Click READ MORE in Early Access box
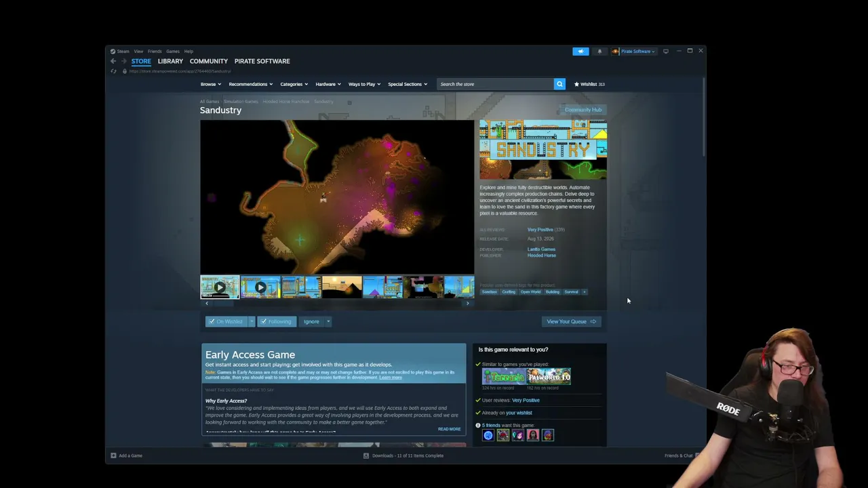868x488 pixels. [449, 429]
